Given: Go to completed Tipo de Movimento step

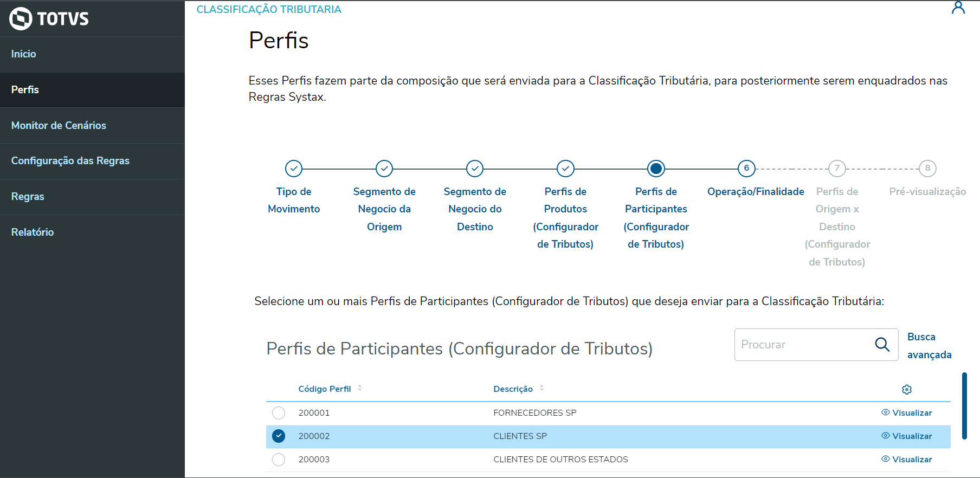Looking at the screenshot, I should click(x=294, y=169).
